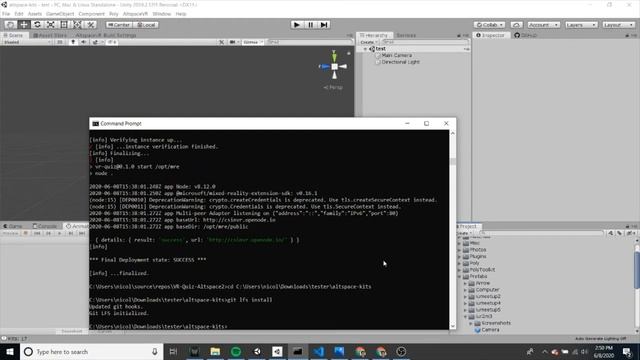Open File Explorer from taskbar

coord(215,351)
